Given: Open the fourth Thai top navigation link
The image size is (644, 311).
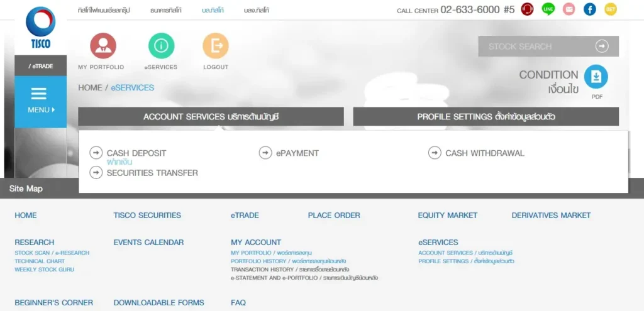Looking at the screenshot, I should [257, 10].
